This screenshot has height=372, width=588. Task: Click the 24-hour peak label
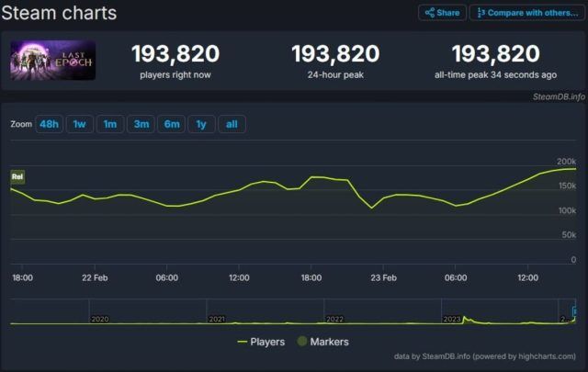click(x=335, y=75)
